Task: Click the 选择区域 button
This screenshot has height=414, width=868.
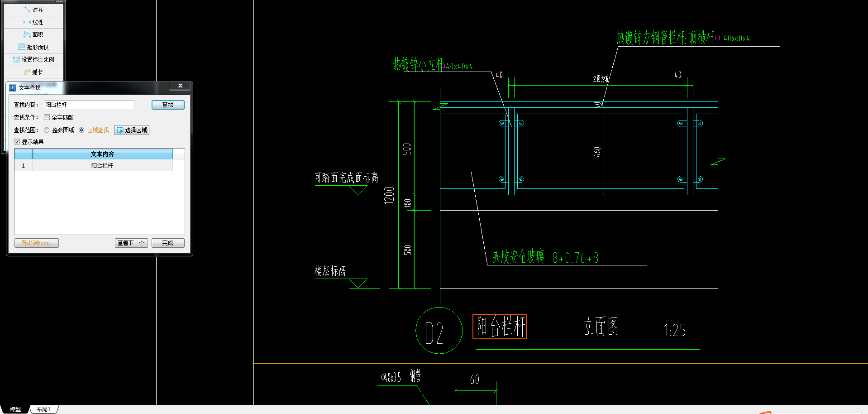Action: 132,130
